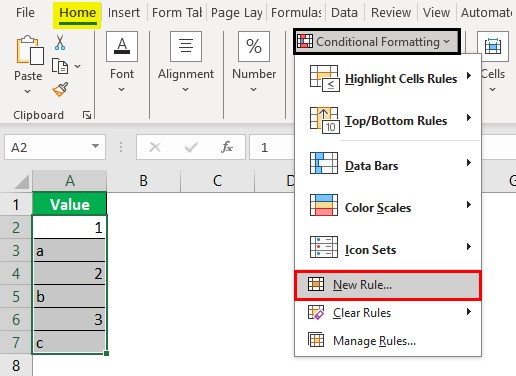Switch to the Review tab
This screenshot has width=516, height=376.
click(x=391, y=13)
